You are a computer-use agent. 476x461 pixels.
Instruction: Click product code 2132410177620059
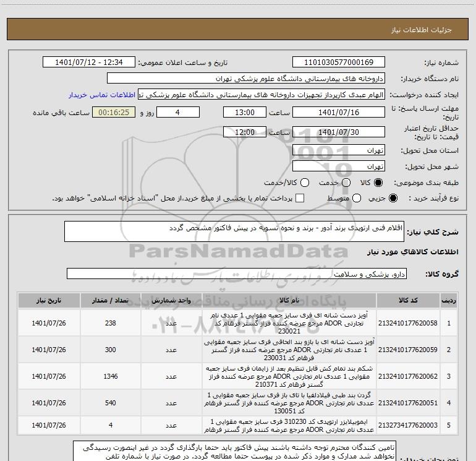point(408,350)
